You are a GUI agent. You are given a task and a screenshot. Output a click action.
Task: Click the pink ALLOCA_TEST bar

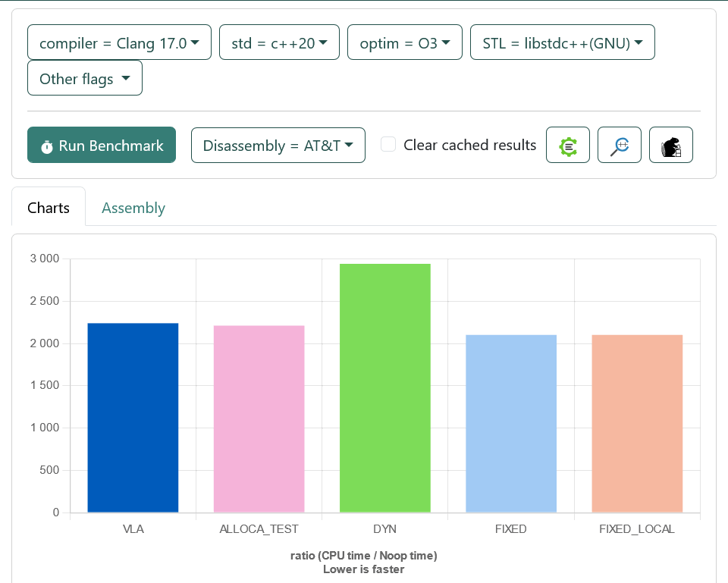tap(259, 418)
